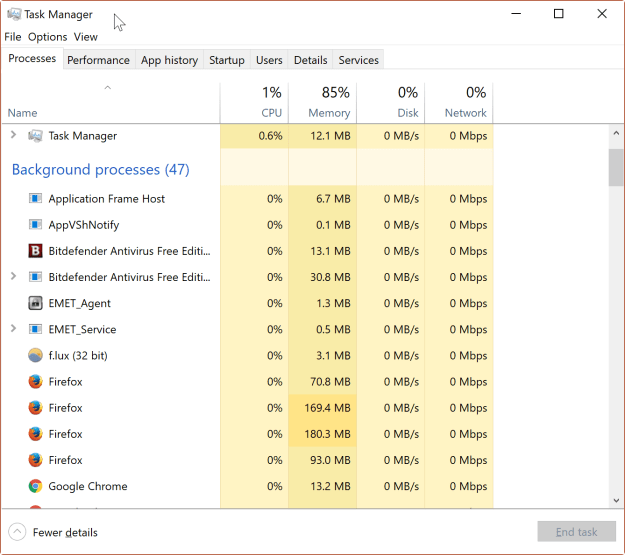Viewport: 625px width, 555px height.
Task: Click the 12.1 MB memory value
Action: click(x=330, y=136)
